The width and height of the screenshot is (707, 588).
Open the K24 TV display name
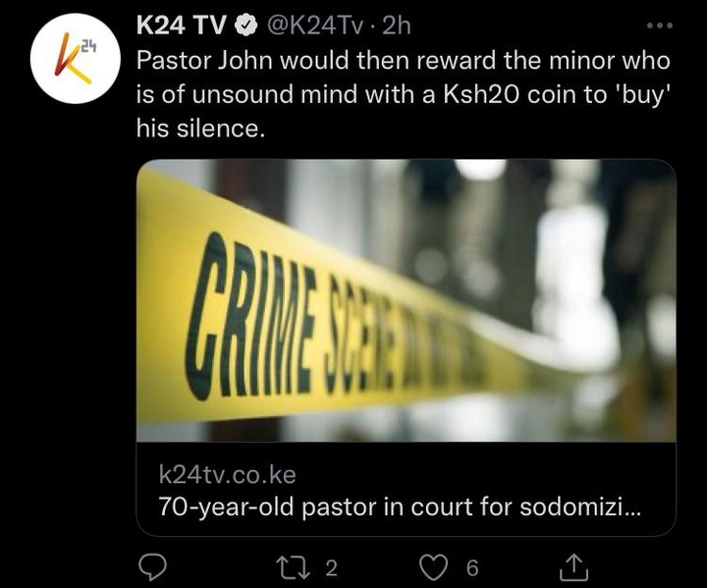point(181,27)
